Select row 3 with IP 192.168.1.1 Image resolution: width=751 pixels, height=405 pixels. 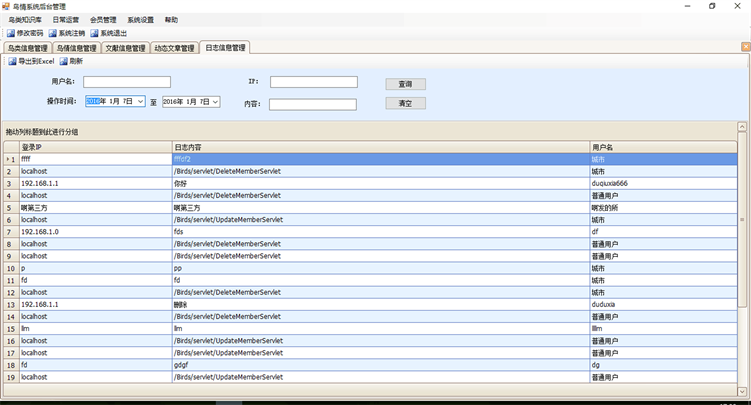coord(95,183)
